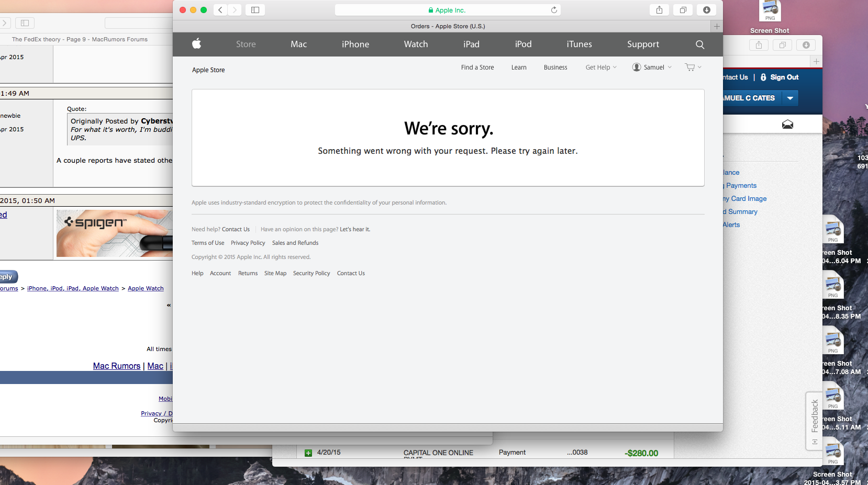The height and width of the screenshot is (485, 868).
Task: Open Sales and Refunds link
Action: 295,243
